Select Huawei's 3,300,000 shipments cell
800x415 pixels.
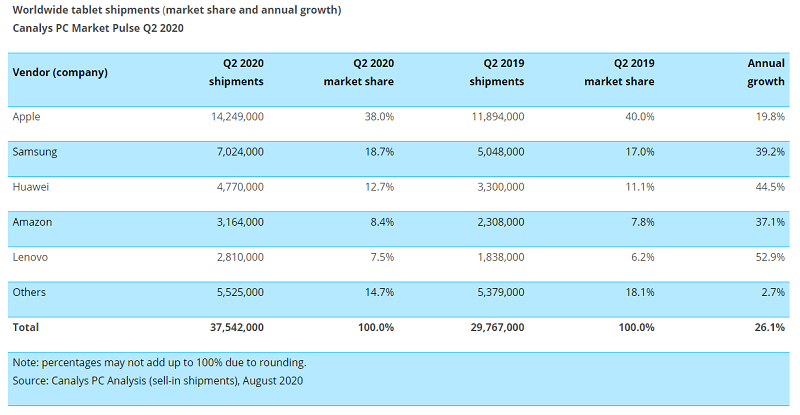(501, 187)
